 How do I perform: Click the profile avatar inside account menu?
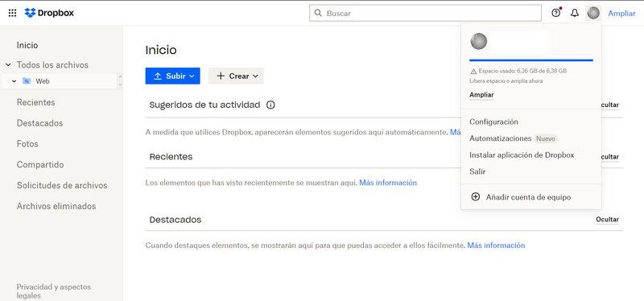click(x=478, y=42)
